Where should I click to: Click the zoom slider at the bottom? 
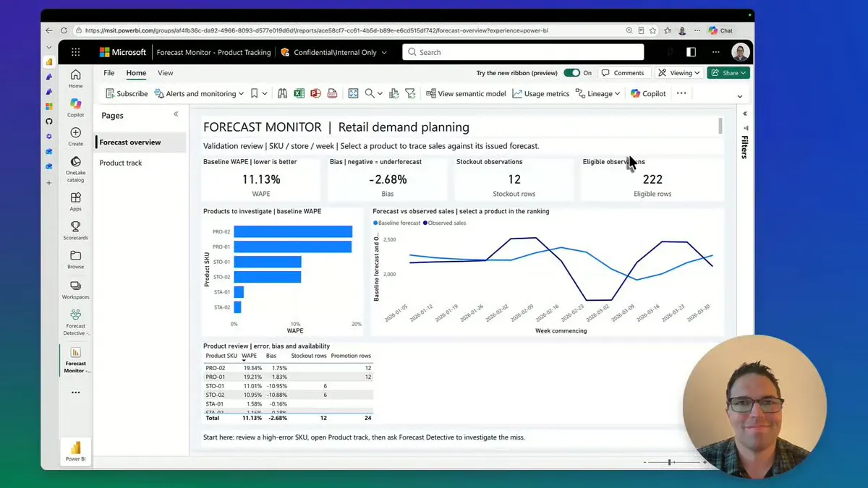[673, 462]
